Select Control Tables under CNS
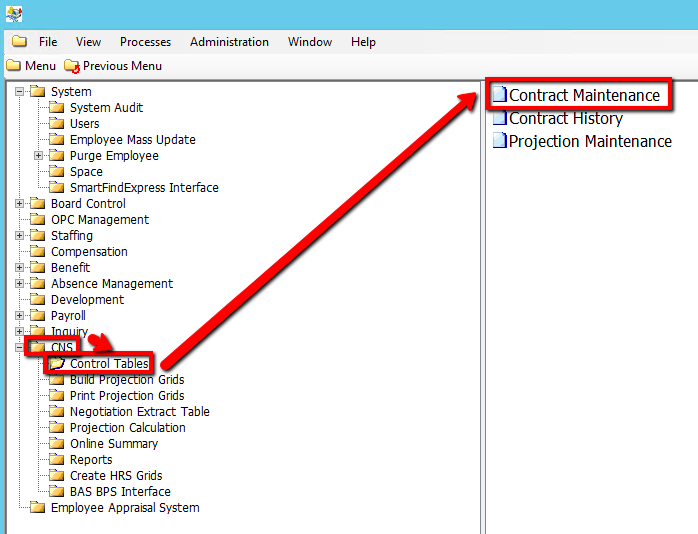Screen dimensions: 698x534 pyautogui.click(x=109, y=364)
